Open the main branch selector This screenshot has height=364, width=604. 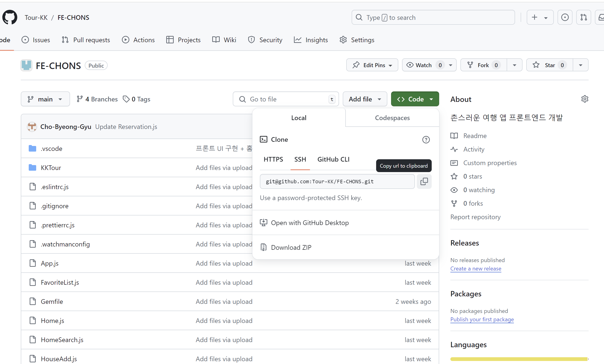(45, 99)
